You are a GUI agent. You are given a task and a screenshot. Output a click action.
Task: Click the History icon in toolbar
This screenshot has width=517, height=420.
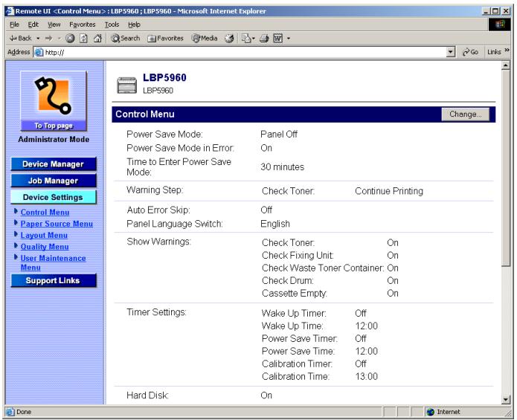229,38
